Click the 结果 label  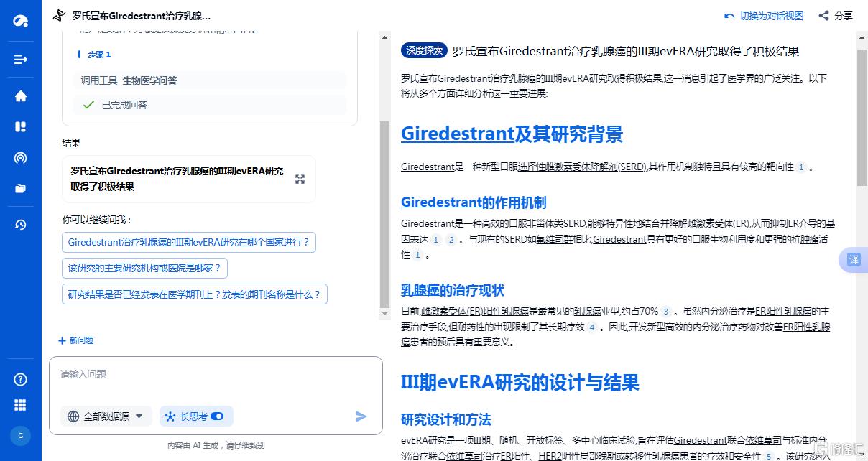coord(71,143)
